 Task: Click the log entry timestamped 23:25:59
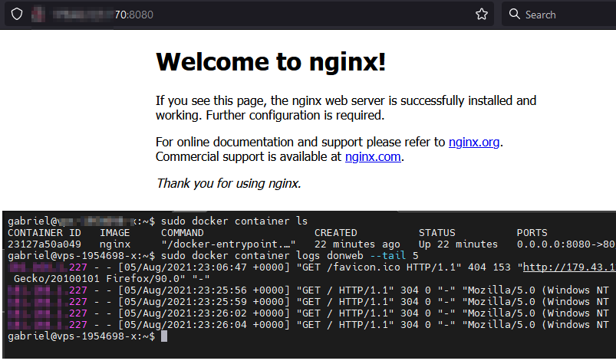coord(308,302)
